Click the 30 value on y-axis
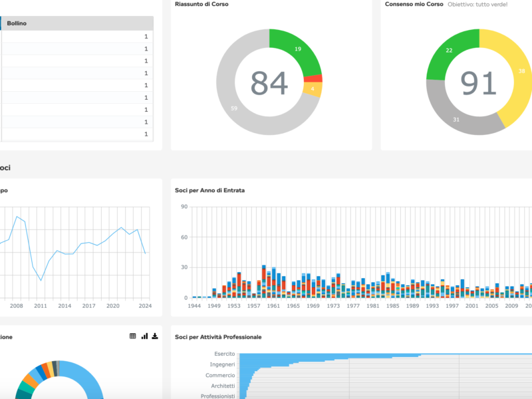 (x=184, y=267)
